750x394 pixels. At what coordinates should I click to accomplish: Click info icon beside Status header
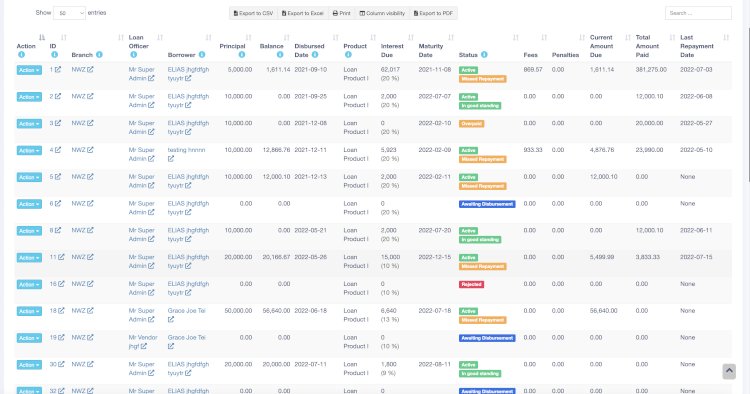(484, 55)
